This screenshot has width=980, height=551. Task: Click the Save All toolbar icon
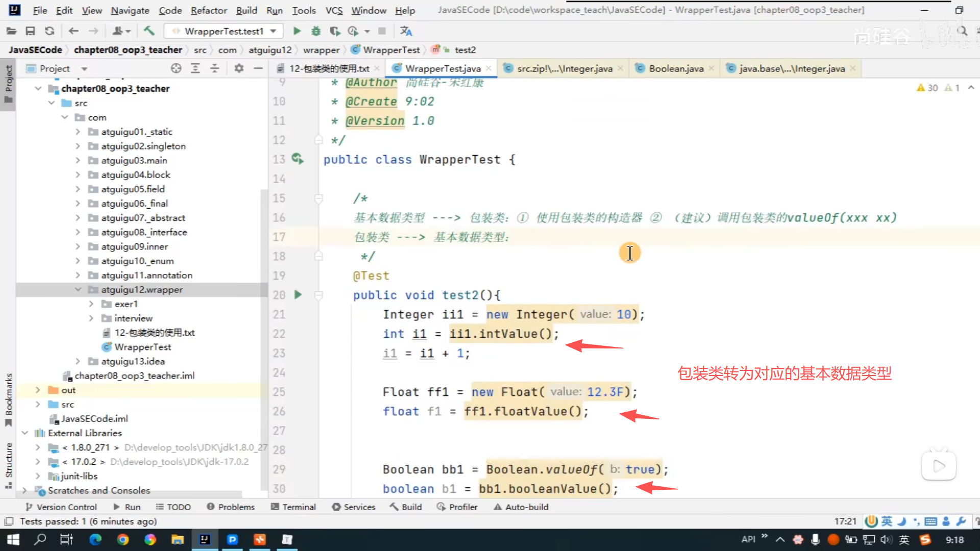tap(30, 31)
